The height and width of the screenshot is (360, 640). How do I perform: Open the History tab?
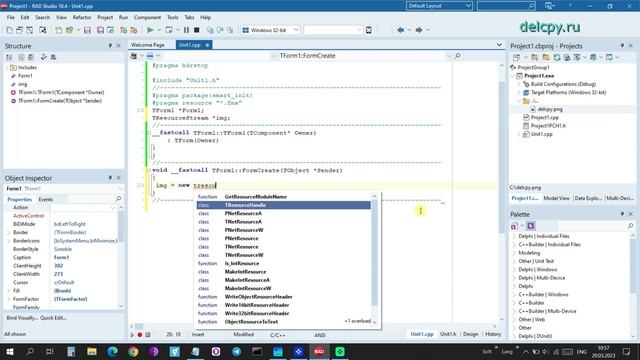493,334
